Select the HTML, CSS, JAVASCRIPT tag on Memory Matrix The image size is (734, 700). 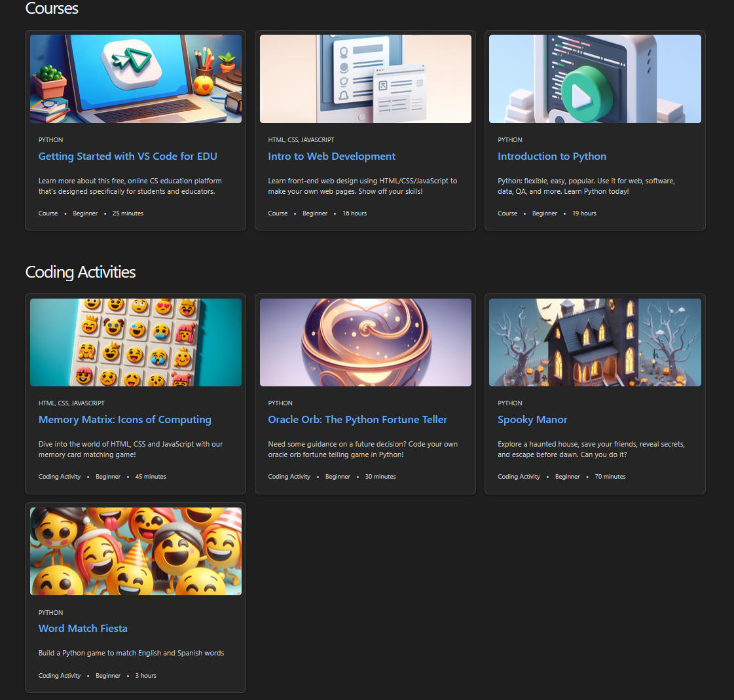click(x=71, y=403)
